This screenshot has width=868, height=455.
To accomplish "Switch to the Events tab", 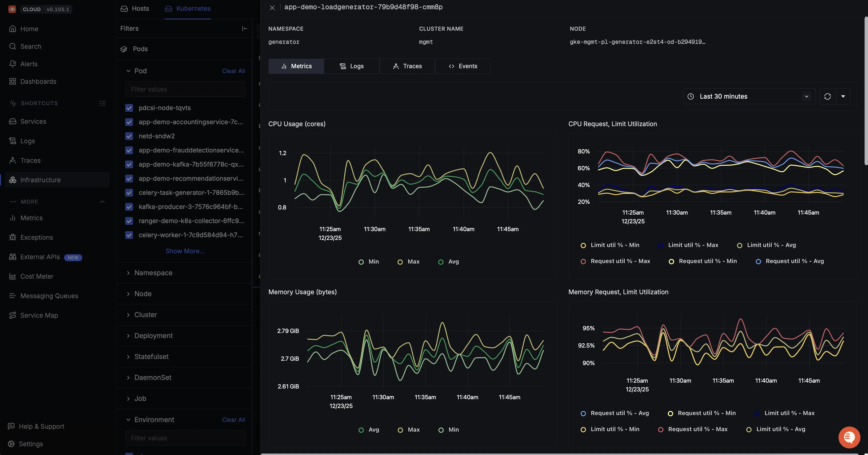I will click(x=463, y=66).
